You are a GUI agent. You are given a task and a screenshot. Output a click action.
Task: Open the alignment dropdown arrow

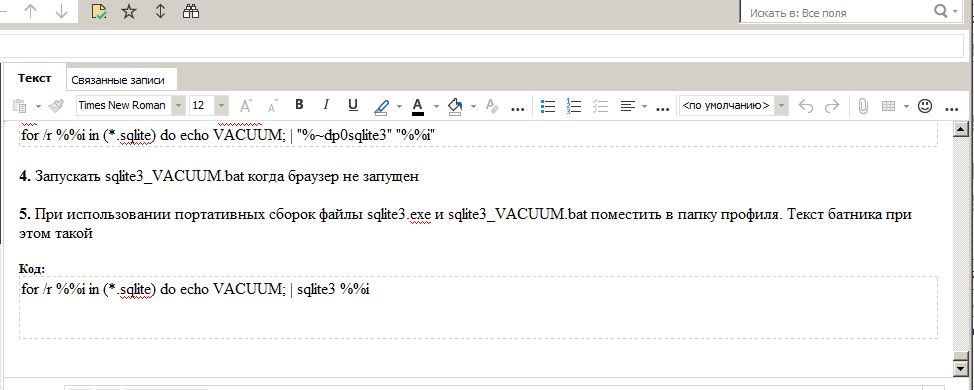[644, 106]
